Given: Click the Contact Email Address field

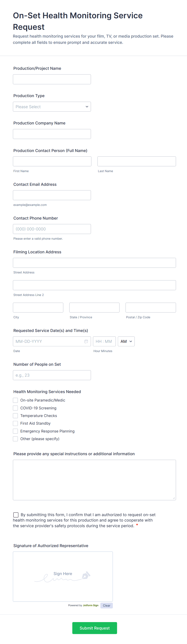Looking at the screenshot, I should click(x=52, y=195).
